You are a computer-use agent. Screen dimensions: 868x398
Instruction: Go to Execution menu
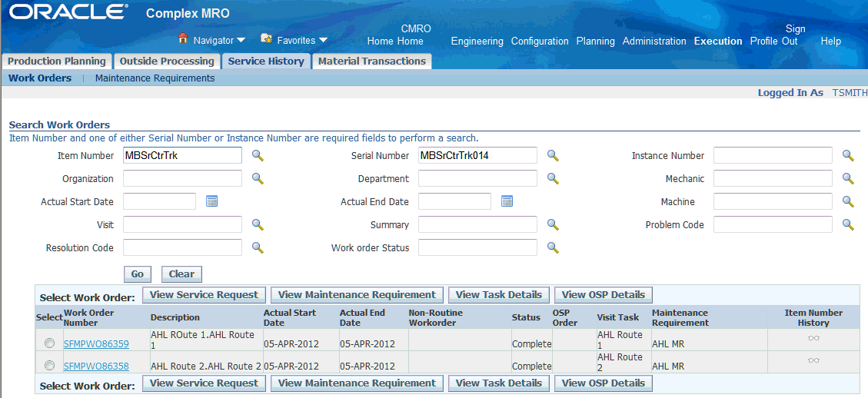click(x=718, y=41)
